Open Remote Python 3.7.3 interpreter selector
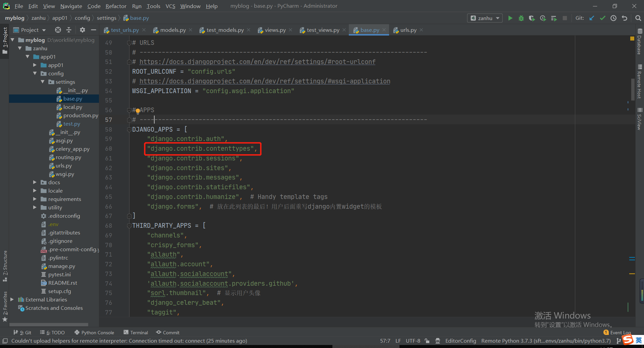Screen dimensions: 644x348 (x=546, y=341)
